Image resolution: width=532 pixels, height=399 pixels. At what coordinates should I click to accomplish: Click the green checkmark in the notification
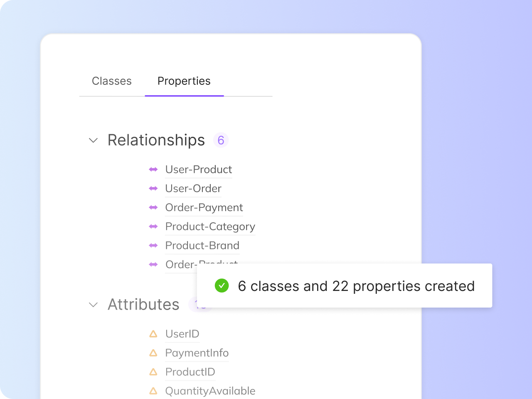tap(222, 286)
